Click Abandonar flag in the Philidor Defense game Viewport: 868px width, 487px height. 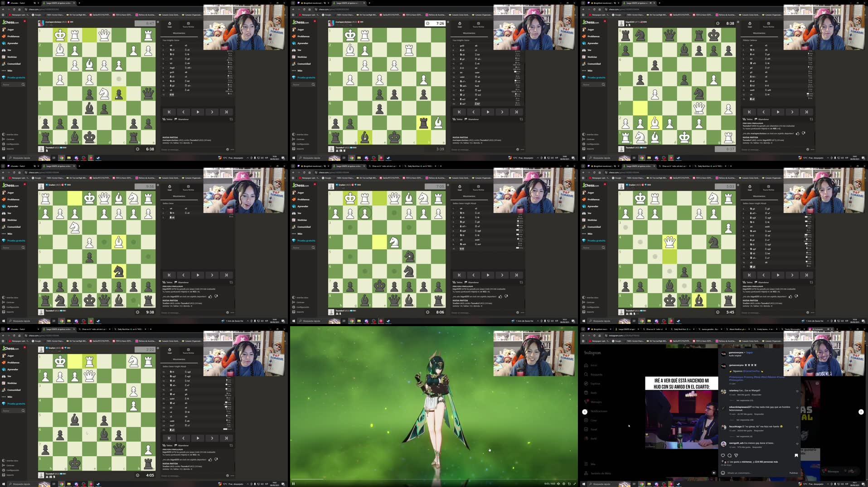(761, 119)
